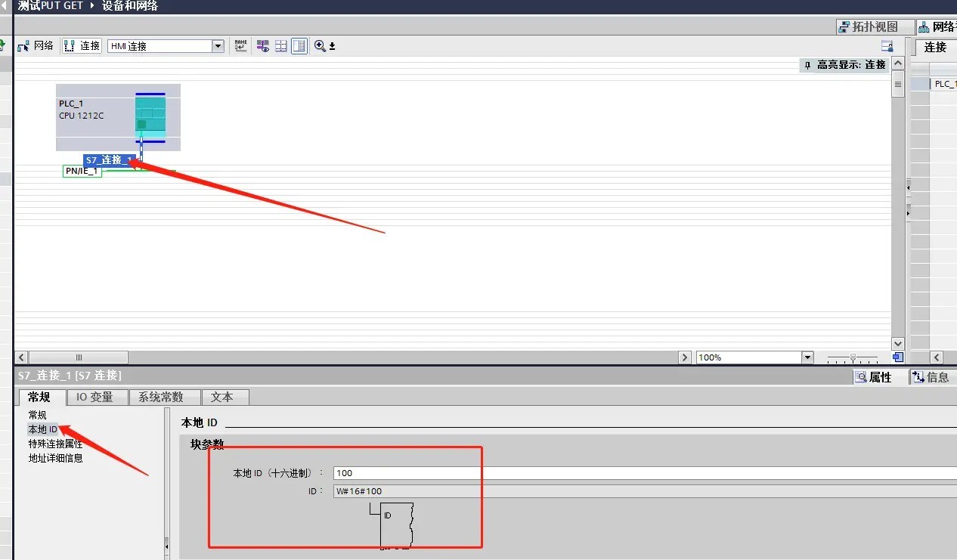This screenshot has width=957, height=560.
Task: Select 地址详细信息 in the navigation tree
Action: pos(56,458)
